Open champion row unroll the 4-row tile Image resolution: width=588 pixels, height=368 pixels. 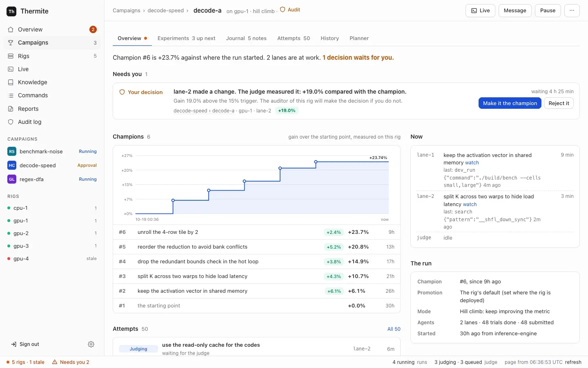(256, 232)
